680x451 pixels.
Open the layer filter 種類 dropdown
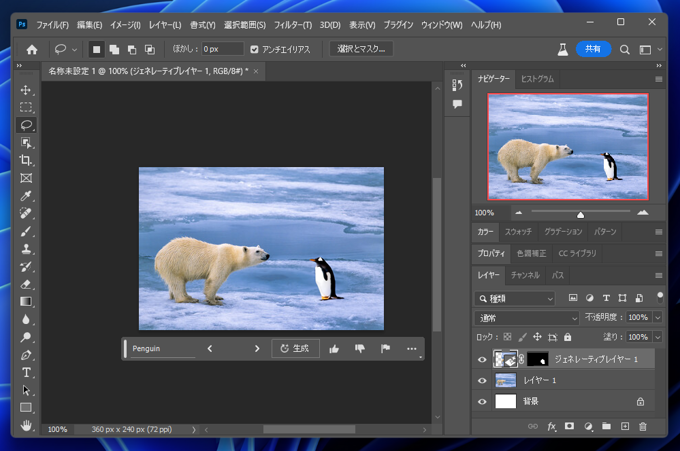516,298
